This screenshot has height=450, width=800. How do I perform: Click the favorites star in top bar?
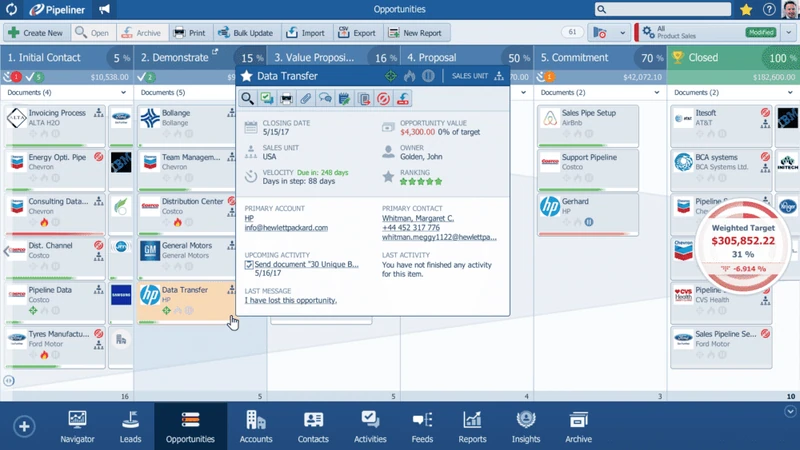pos(746,9)
